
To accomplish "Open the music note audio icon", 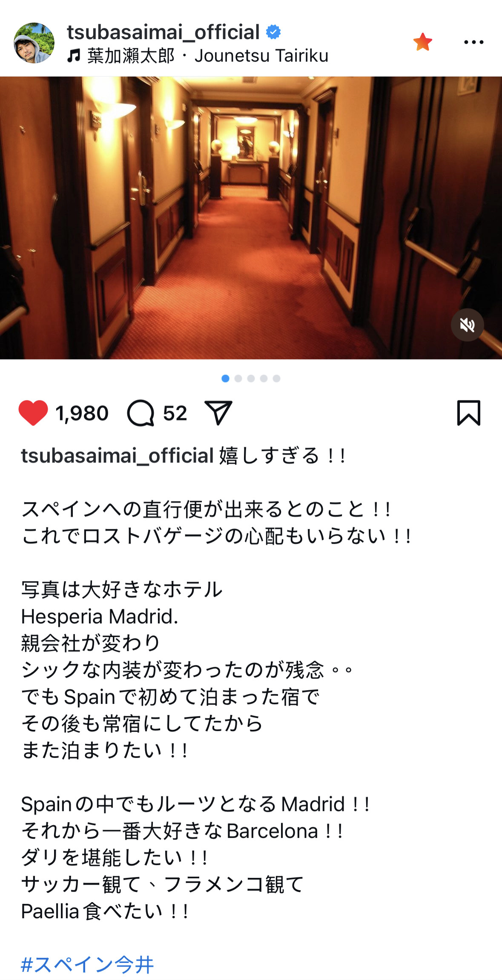I will 74,55.
